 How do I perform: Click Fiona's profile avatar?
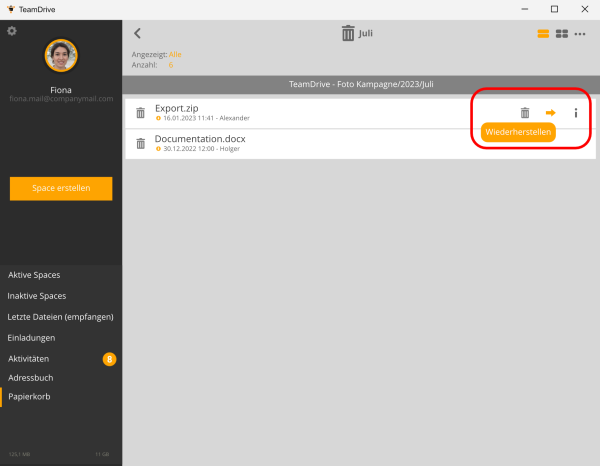[x=61, y=55]
